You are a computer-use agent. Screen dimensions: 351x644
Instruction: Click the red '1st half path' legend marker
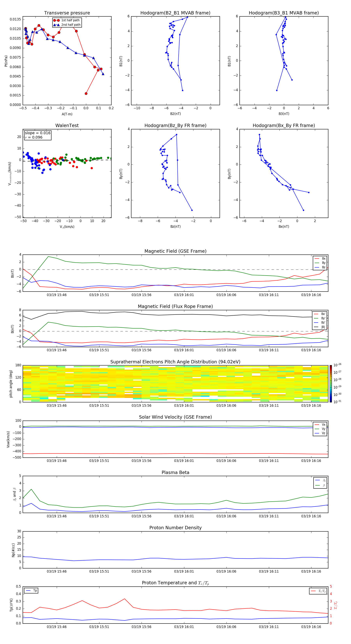point(57,20)
